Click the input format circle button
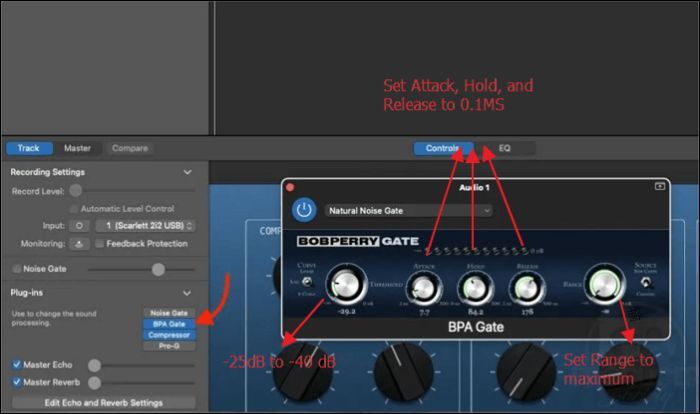700x414 pixels. click(79, 226)
